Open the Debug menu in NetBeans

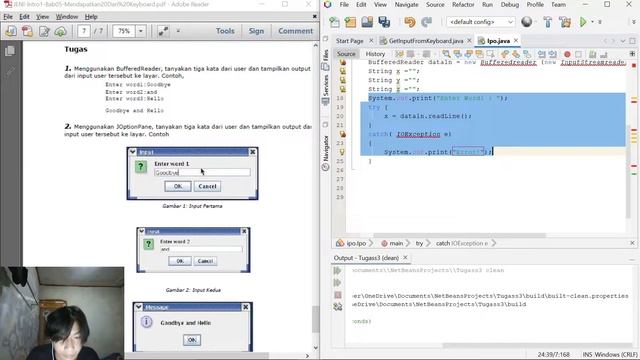(510, 4)
